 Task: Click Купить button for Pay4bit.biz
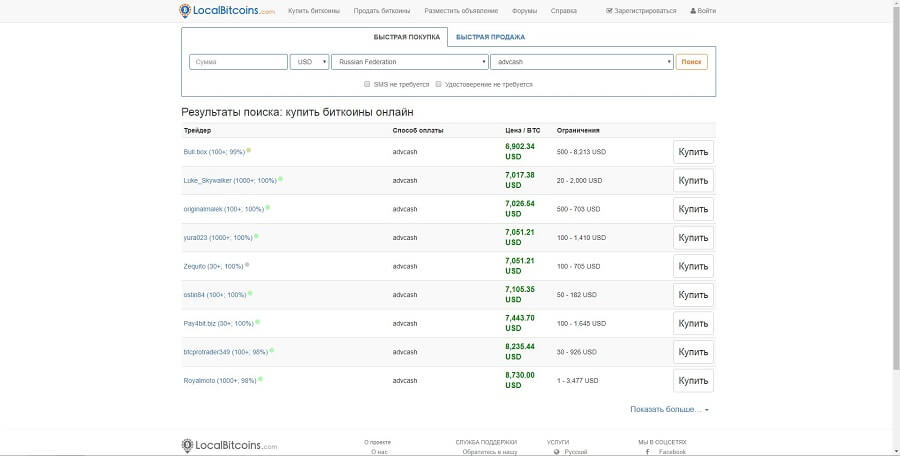(x=693, y=323)
